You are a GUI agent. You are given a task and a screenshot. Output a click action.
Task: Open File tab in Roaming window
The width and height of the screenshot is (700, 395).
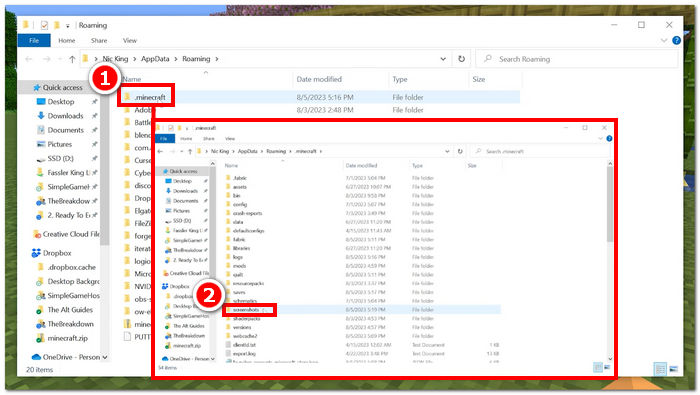tap(34, 40)
